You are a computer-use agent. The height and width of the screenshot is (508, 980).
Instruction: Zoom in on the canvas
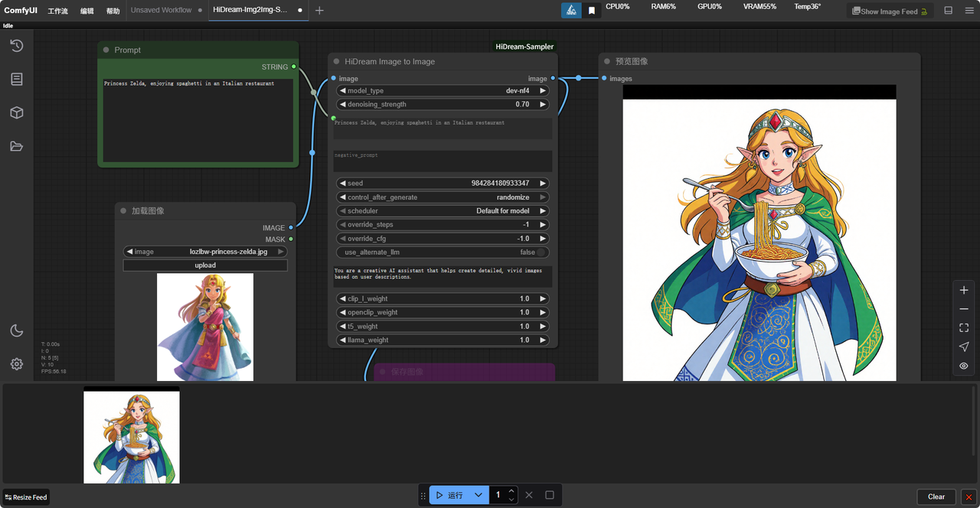pyautogui.click(x=964, y=291)
